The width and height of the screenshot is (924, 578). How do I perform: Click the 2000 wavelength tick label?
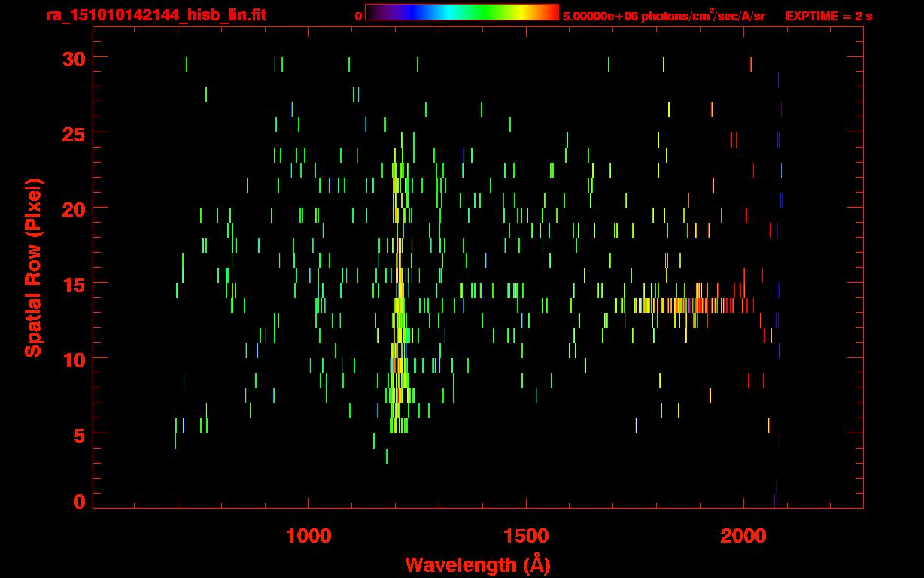coord(743,536)
